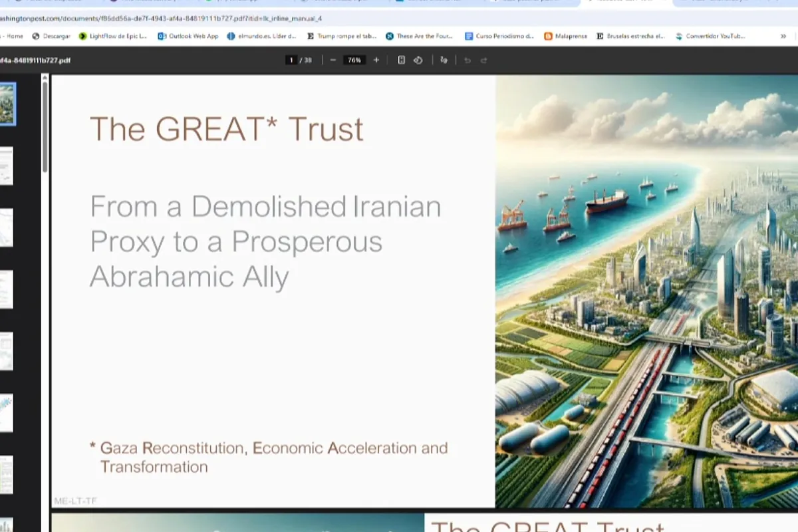Click the undo arrow in PDF toolbar
Image resolution: width=798 pixels, height=532 pixels.
click(x=467, y=60)
